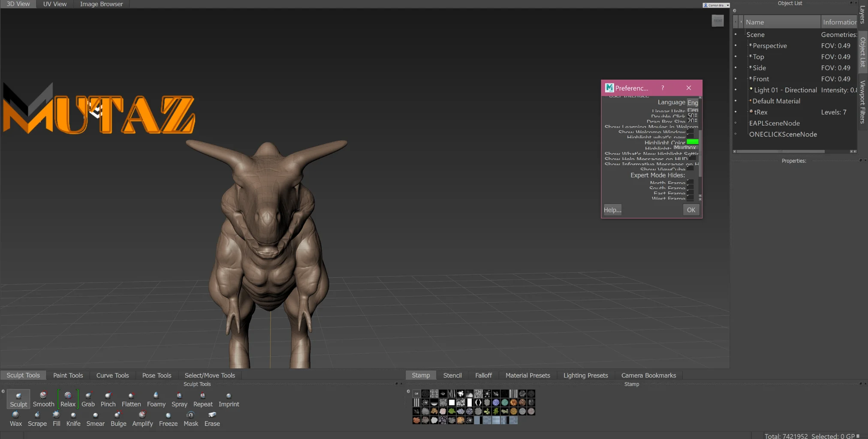Open the Stamp tray options arrow
This screenshot has width=868, height=439.
(x=408, y=391)
